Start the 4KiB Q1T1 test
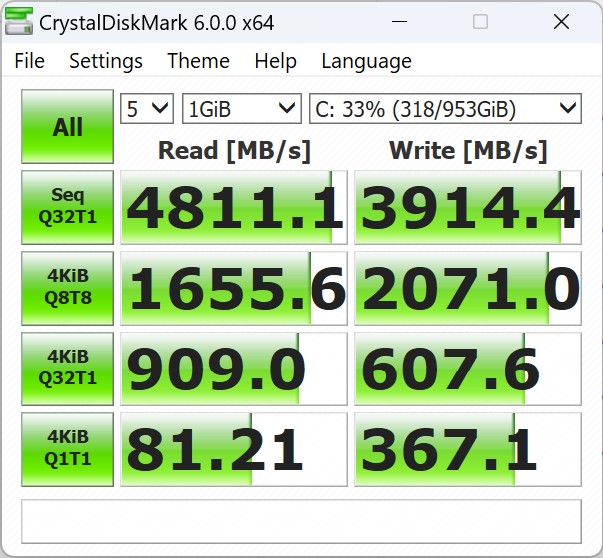This screenshot has width=603, height=558. click(x=68, y=449)
